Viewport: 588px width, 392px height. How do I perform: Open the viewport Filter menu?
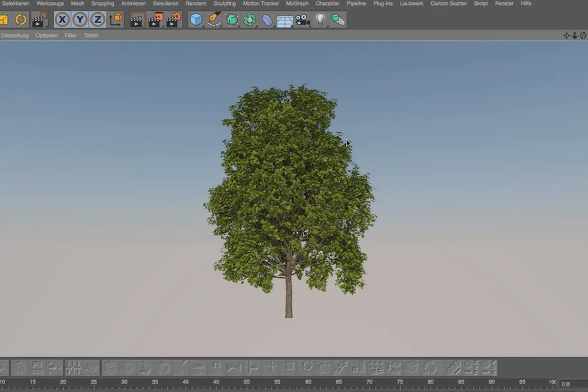(71, 35)
